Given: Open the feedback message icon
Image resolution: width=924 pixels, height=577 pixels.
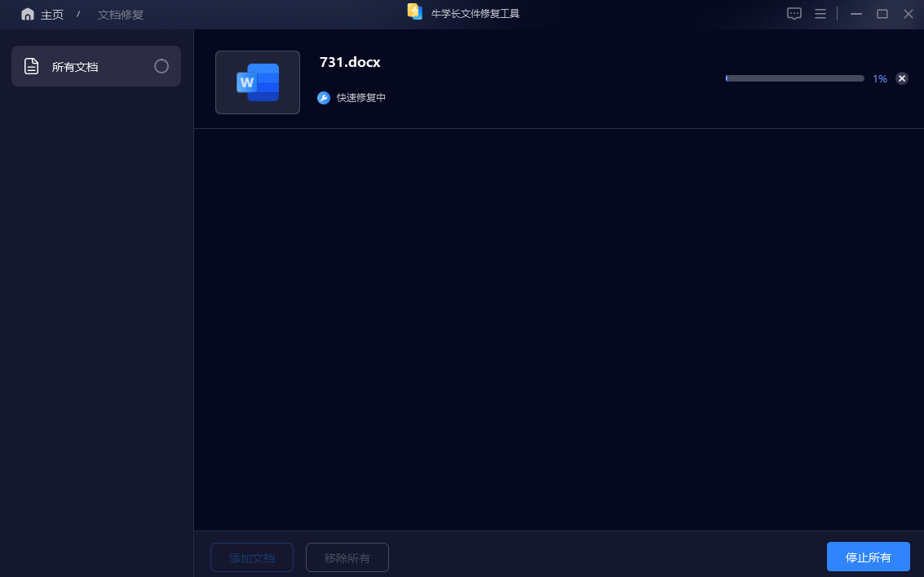Looking at the screenshot, I should click(x=794, y=14).
